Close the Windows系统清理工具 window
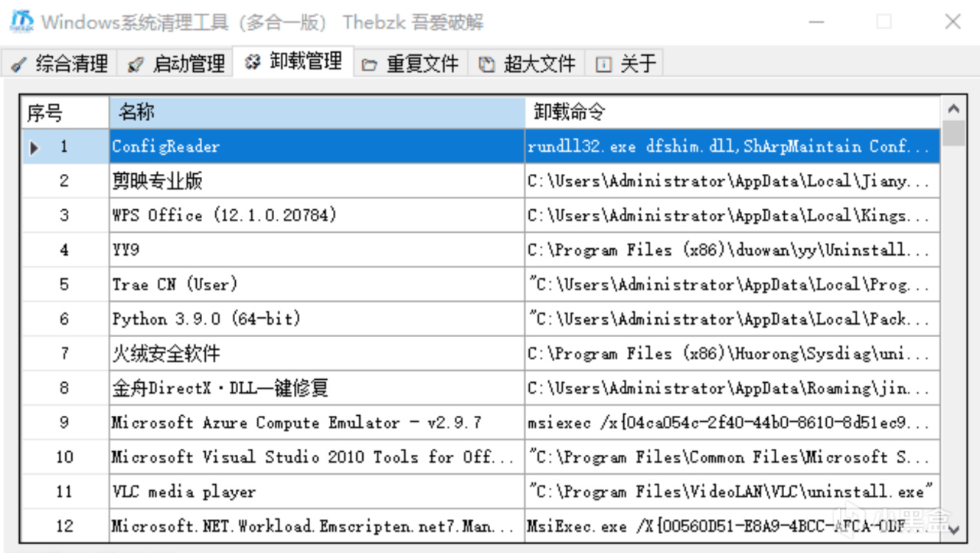This screenshot has height=553, width=980. click(x=952, y=21)
